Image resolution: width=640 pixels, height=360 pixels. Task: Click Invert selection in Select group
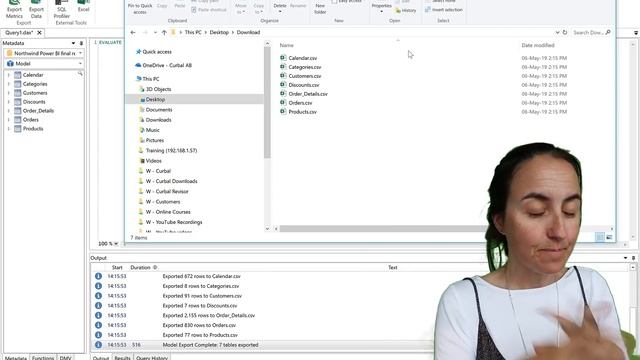point(443,9)
